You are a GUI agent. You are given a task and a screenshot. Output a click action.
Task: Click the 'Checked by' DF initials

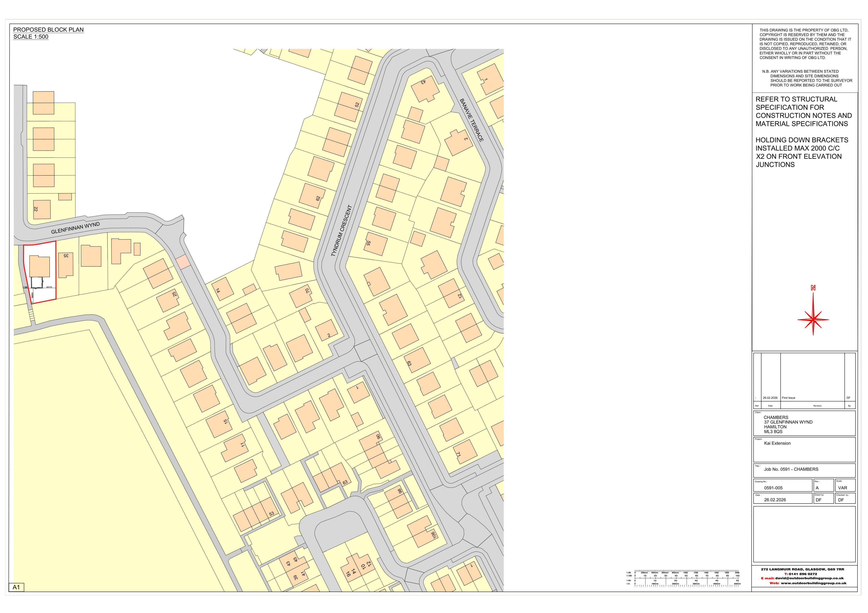(841, 500)
